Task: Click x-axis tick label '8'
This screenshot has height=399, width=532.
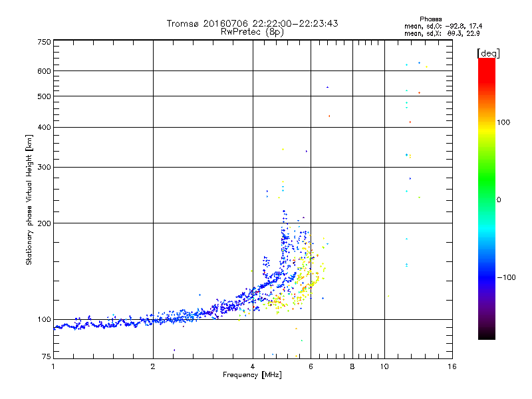Action: [x=352, y=366]
